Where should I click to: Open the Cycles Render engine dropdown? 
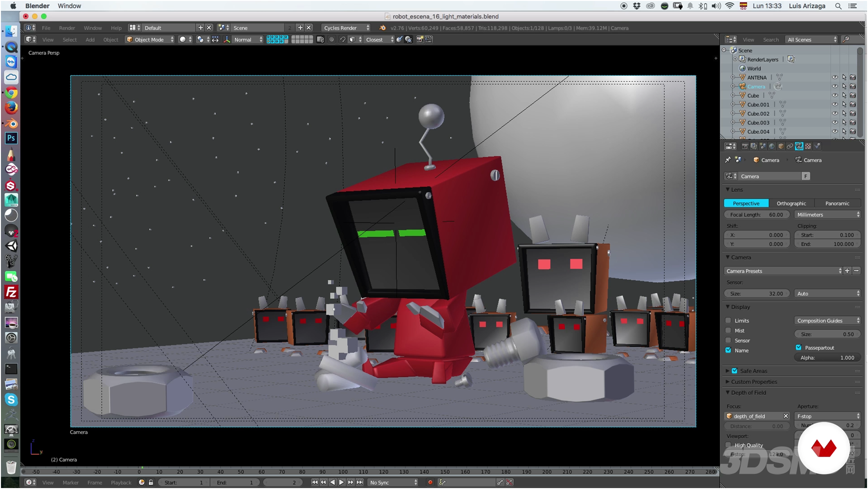[x=346, y=28]
